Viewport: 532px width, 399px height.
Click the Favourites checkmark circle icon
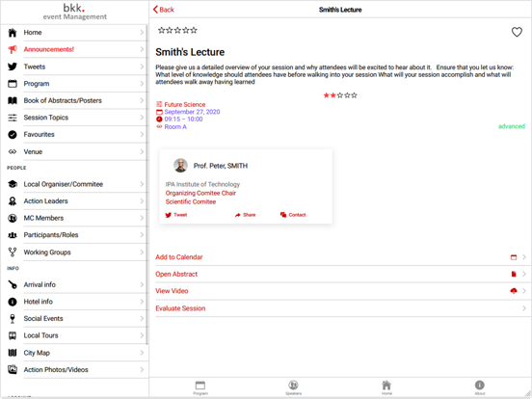(13, 135)
